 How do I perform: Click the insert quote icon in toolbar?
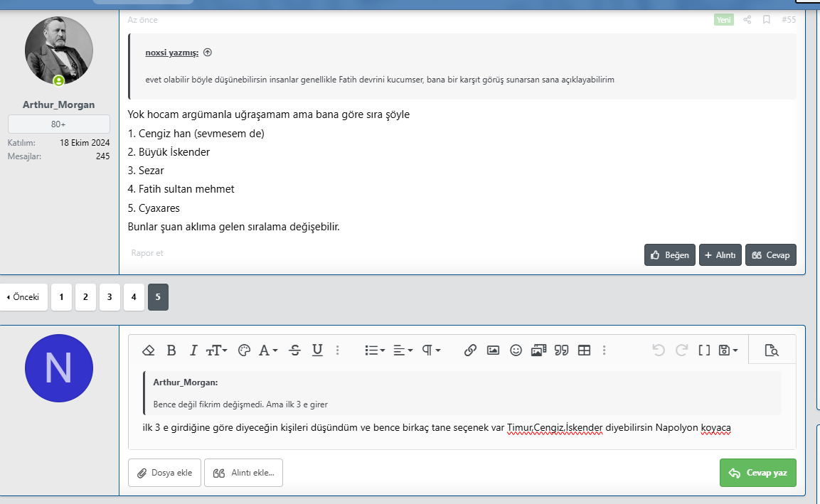click(562, 350)
